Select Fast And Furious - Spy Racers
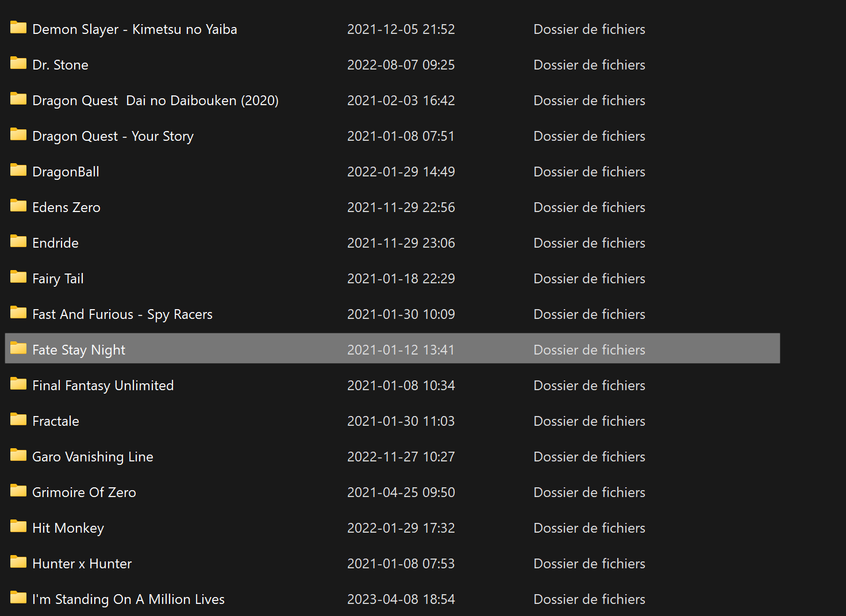Viewport: 846px width, 616px height. pyautogui.click(x=122, y=314)
